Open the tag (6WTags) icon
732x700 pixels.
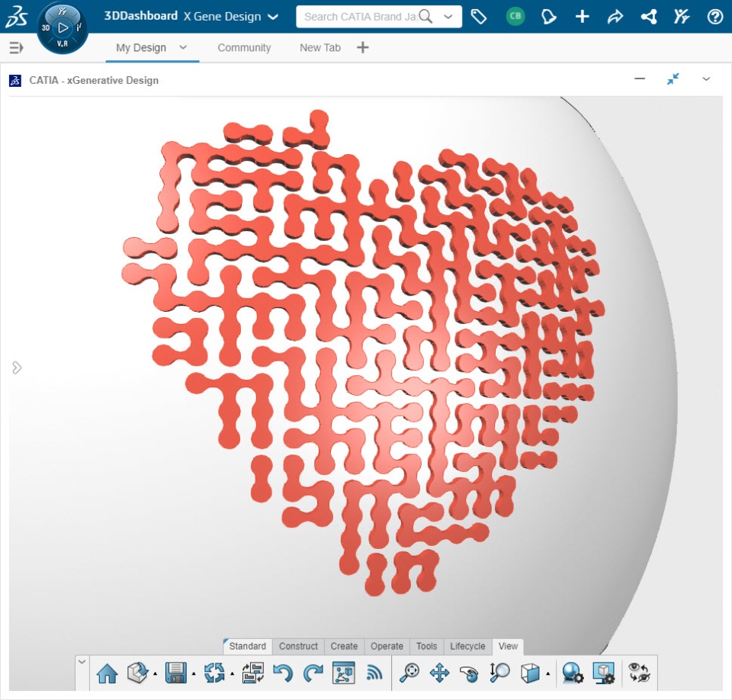[479, 17]
